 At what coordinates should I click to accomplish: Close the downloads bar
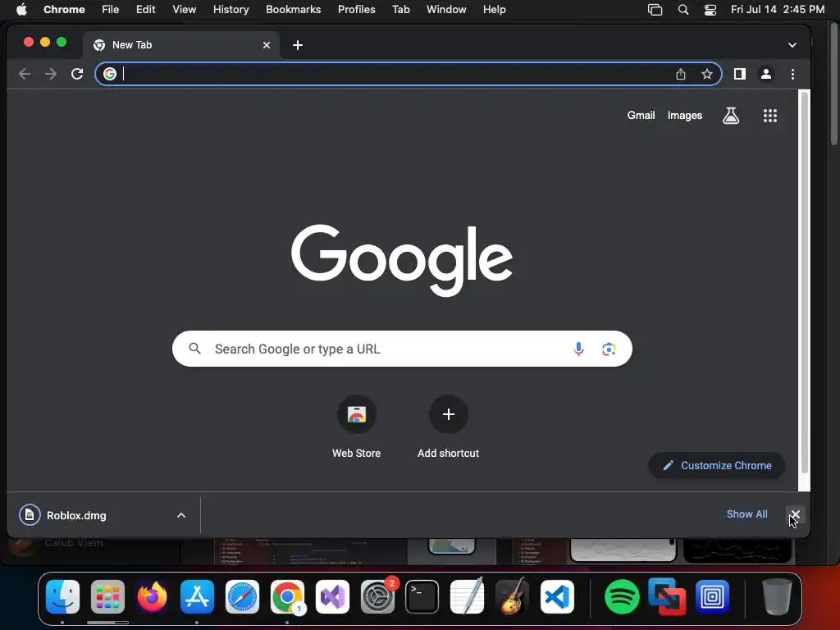pos(796,515)
